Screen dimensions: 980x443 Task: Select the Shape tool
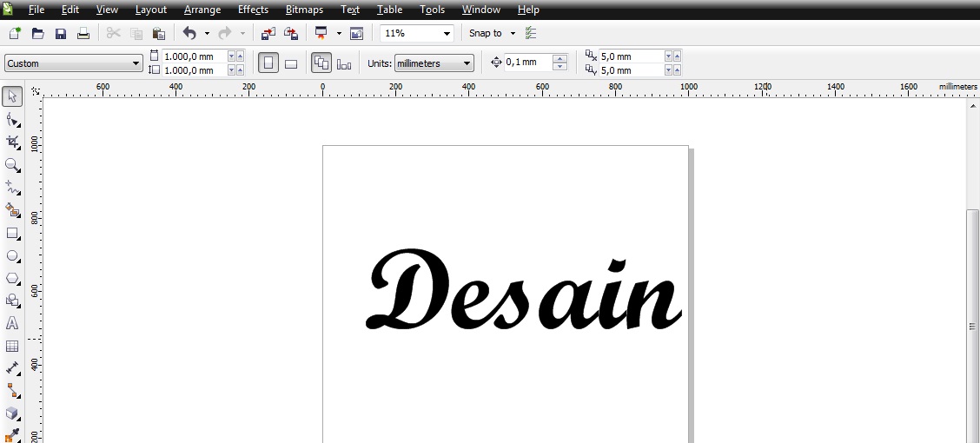(x=12, y=119)
